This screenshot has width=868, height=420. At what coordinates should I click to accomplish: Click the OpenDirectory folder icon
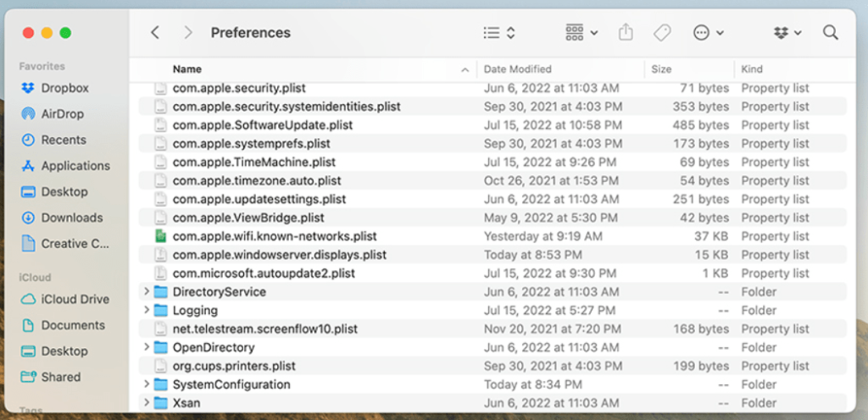click(160, 348)
